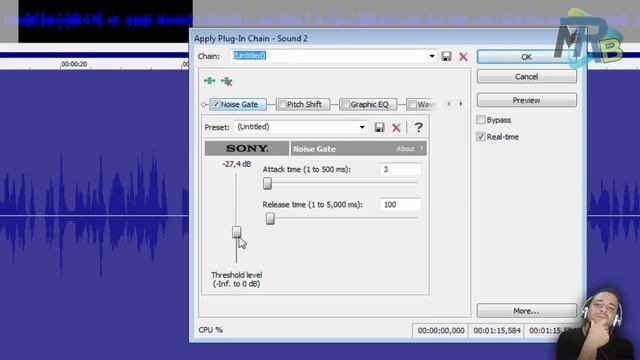Click the Cancel button
Viewport: 640px width, 360px height.
[x=527, y=76]
